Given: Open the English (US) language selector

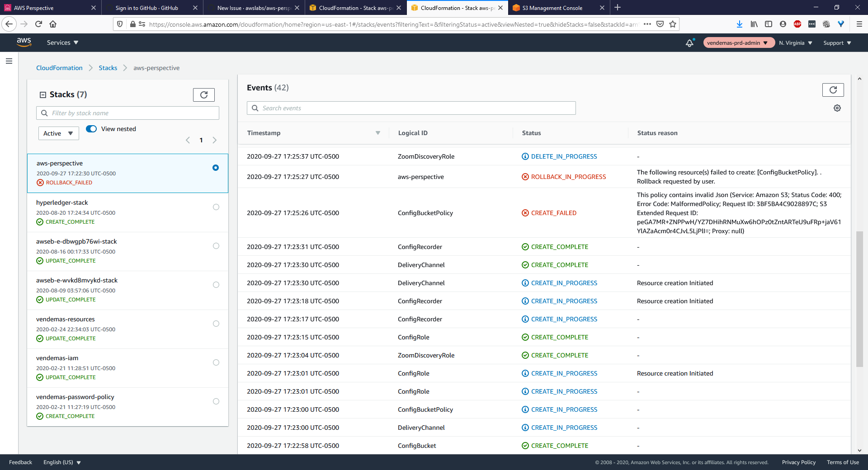Looking at the screenshot, I should pos(61,462).
